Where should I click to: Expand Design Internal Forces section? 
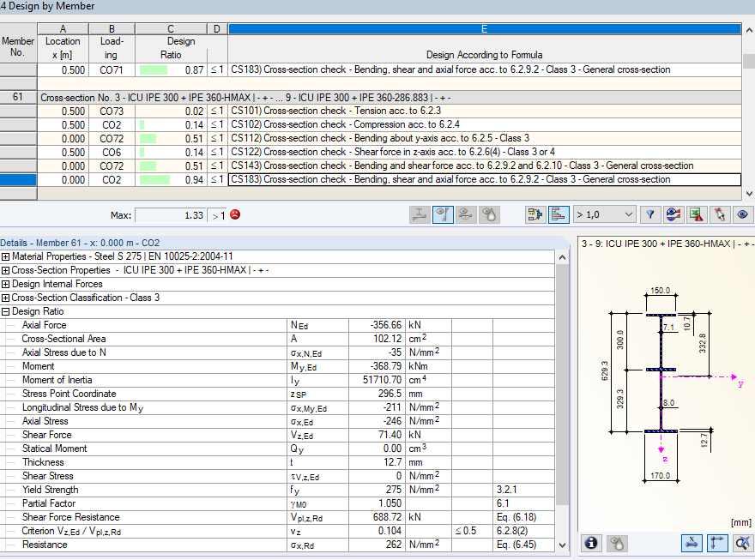[6, 284]
